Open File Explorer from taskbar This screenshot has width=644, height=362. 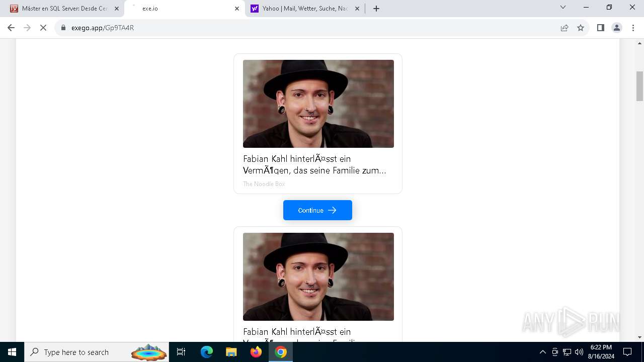231,352
